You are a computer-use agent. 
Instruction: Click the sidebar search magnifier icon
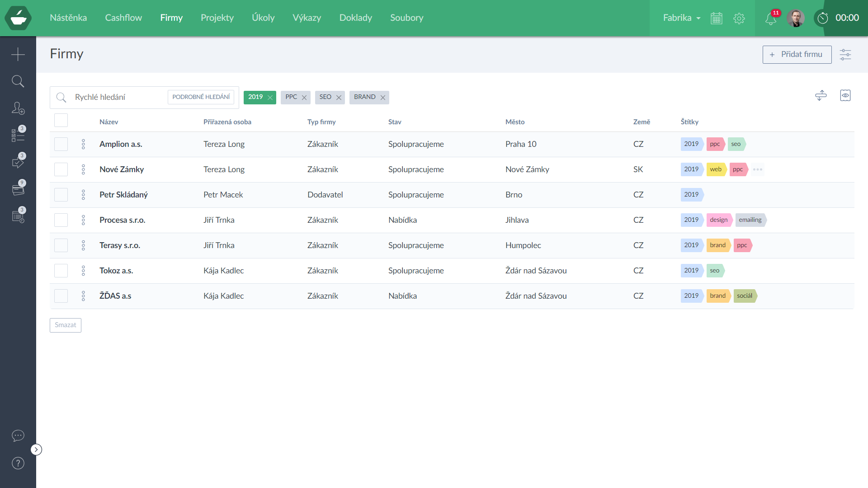(x=18, y=81)
